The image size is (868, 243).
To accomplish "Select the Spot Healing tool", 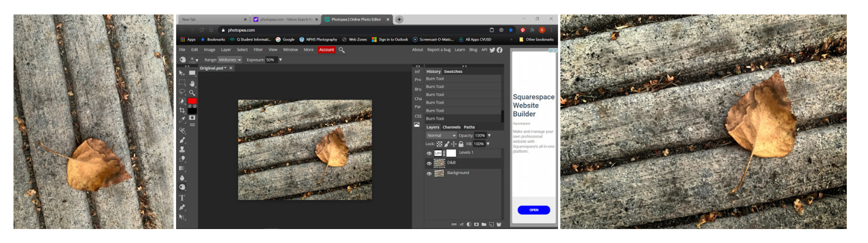I will [182, 130].
